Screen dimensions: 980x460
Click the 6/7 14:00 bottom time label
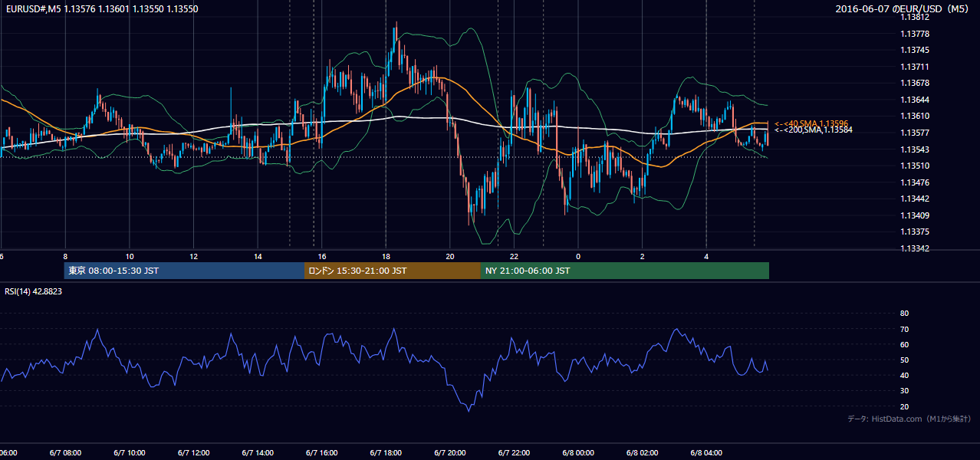point(258,453)
